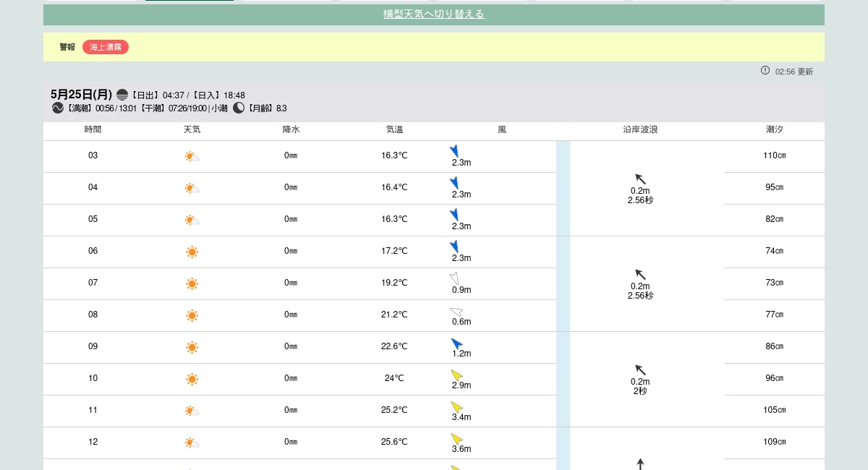
Task: Click the wave direction arrow for 03-05 block
Action: coord(640,179)
